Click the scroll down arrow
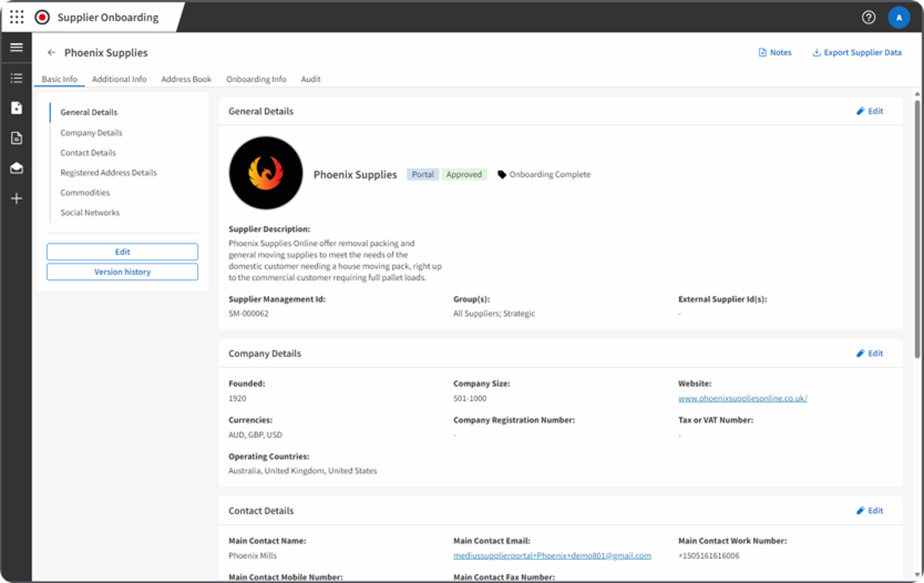Viewport: 924px width, 583px height. pyautogui.click(x=917, y=575)
